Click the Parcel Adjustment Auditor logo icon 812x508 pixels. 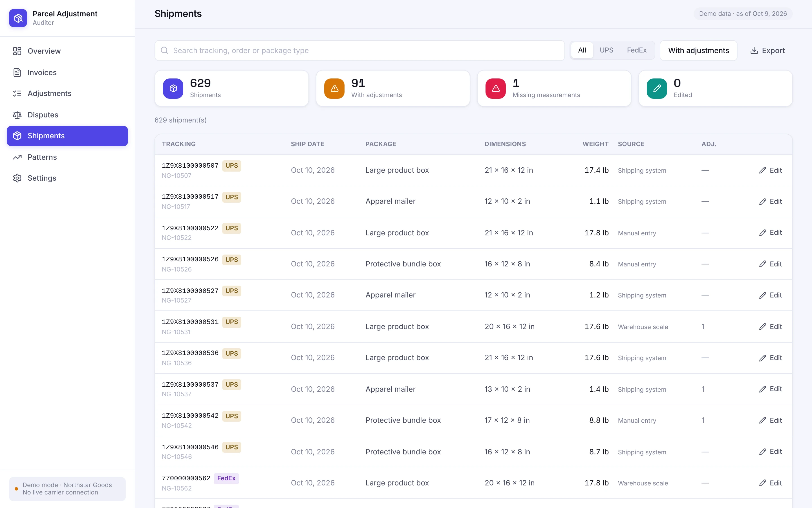coord(18,18)
